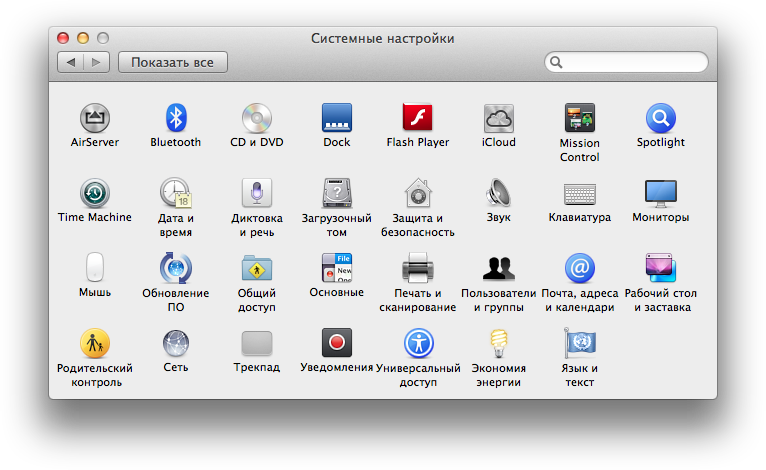Open Spotlight preferences
The image size is (766, 470).
coord(660,118)
